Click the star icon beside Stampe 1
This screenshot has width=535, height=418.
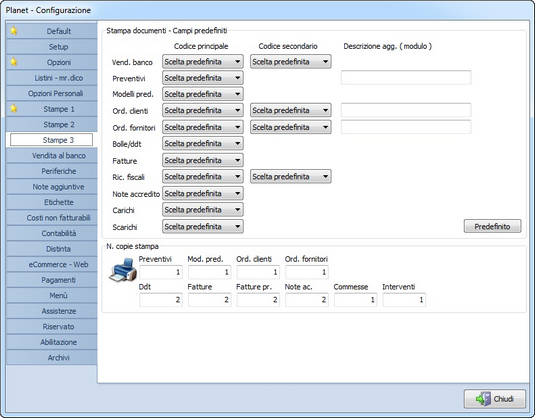pyautogui.click(x=14, y=109)
